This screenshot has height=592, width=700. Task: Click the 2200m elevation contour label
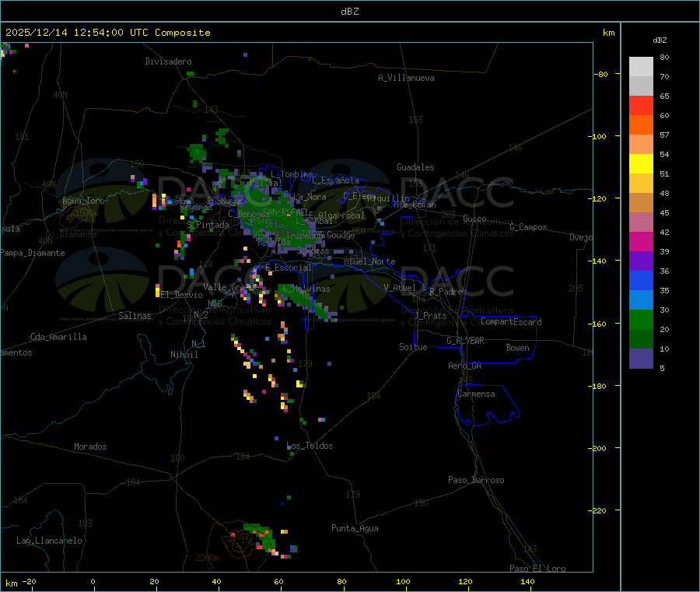coord(207,558)
